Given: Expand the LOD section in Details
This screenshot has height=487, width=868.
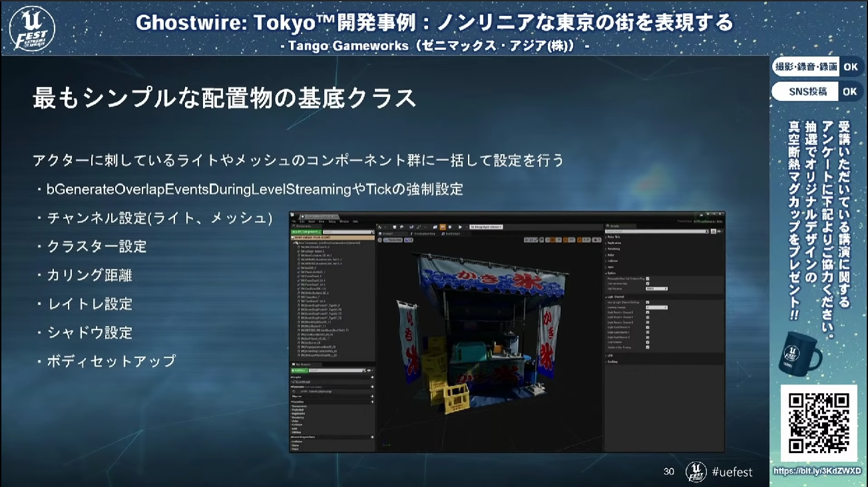Looking at the screenshot, I should (x=610, y=356).
